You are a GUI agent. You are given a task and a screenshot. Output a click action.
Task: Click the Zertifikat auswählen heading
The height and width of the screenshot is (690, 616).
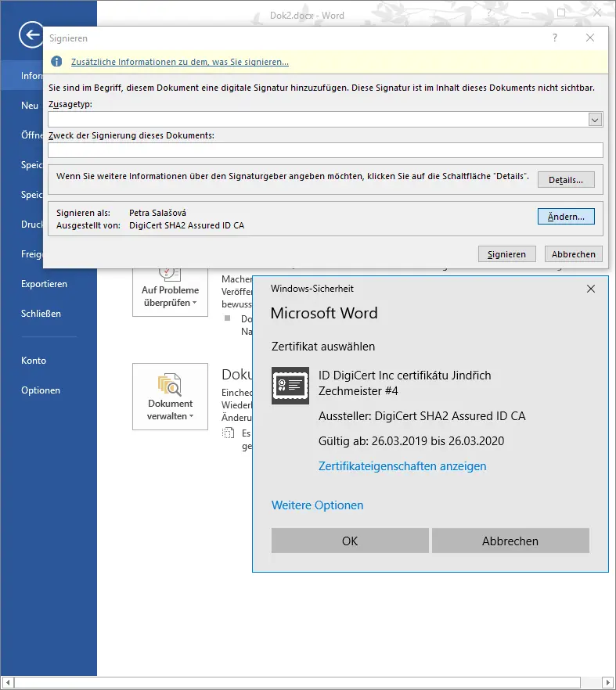tap(323, 347)
